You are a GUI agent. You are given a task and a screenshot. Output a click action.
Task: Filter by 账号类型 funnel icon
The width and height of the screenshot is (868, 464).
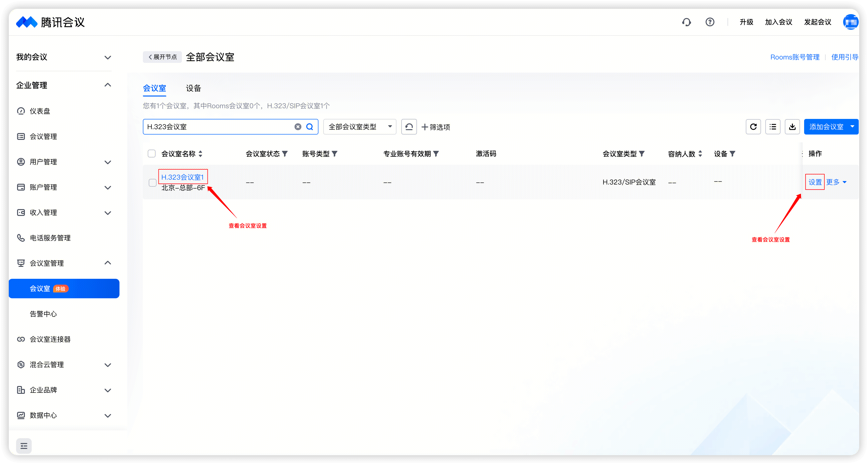pos(335,154)
